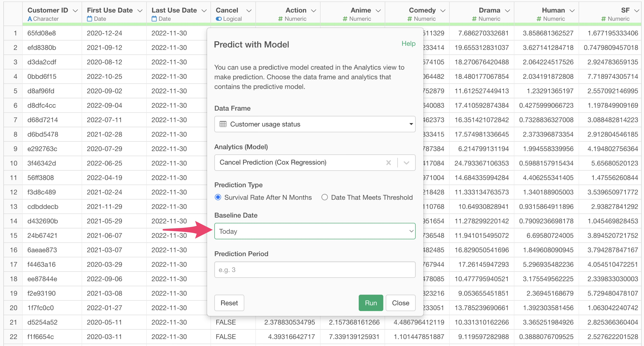Open the Customer ID column menu

[x=75, y=11]
